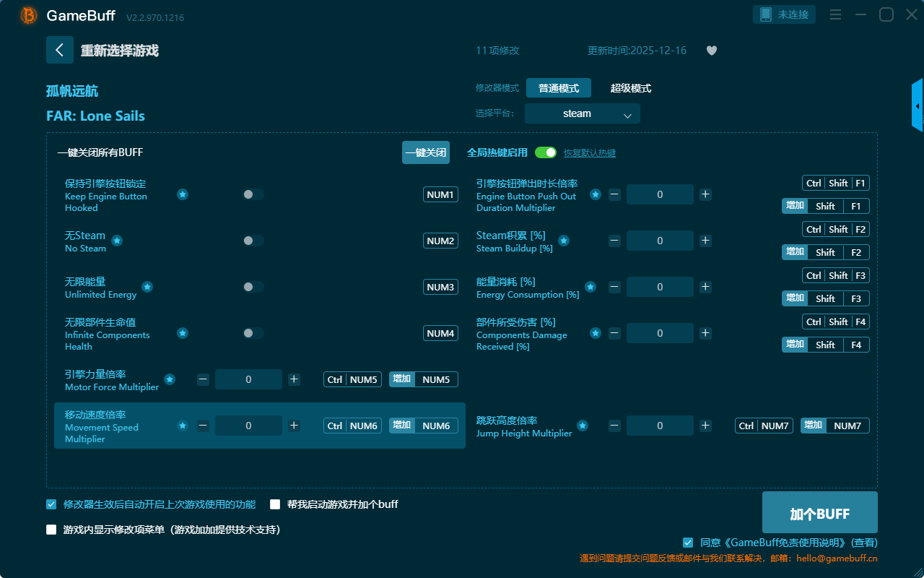This screenshot has width=924, height=578.
Task: Decrease Energy Consumption [%] with minus button
Action: pos(614,287)
